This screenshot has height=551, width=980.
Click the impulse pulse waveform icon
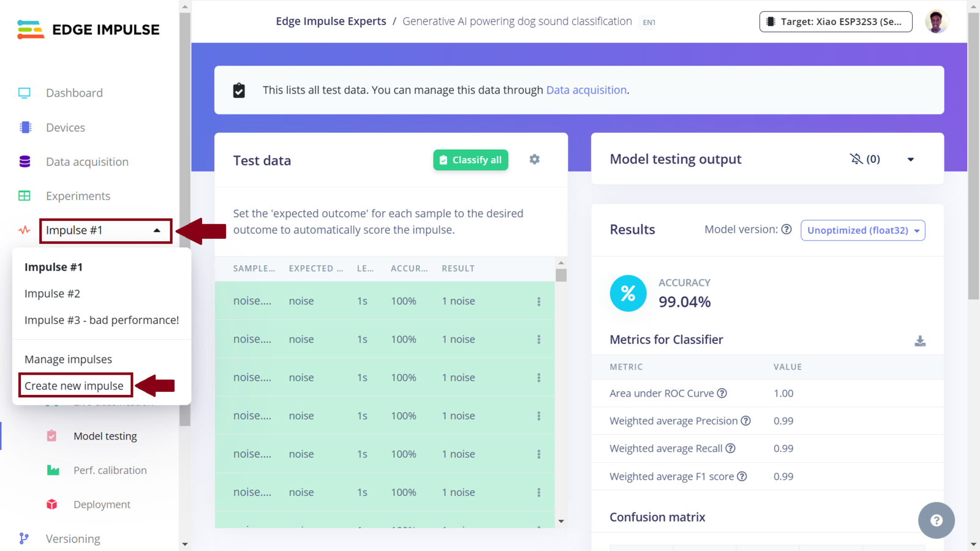pos(24,230)
